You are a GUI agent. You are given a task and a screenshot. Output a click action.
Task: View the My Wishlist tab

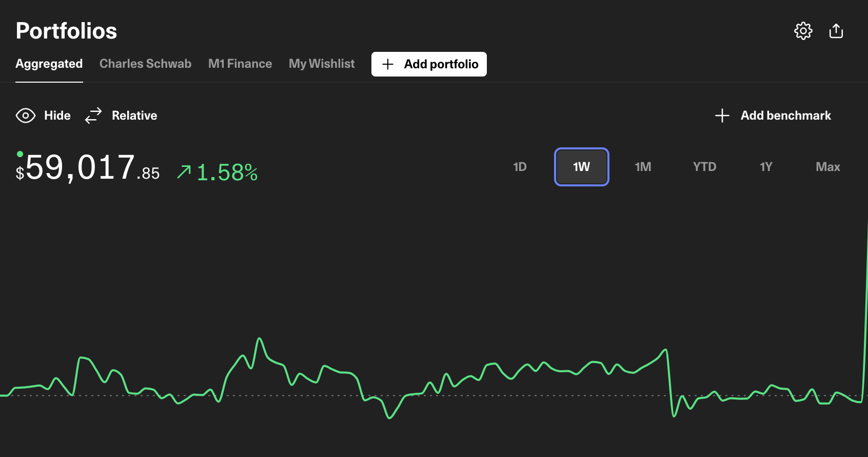[321, 64]
